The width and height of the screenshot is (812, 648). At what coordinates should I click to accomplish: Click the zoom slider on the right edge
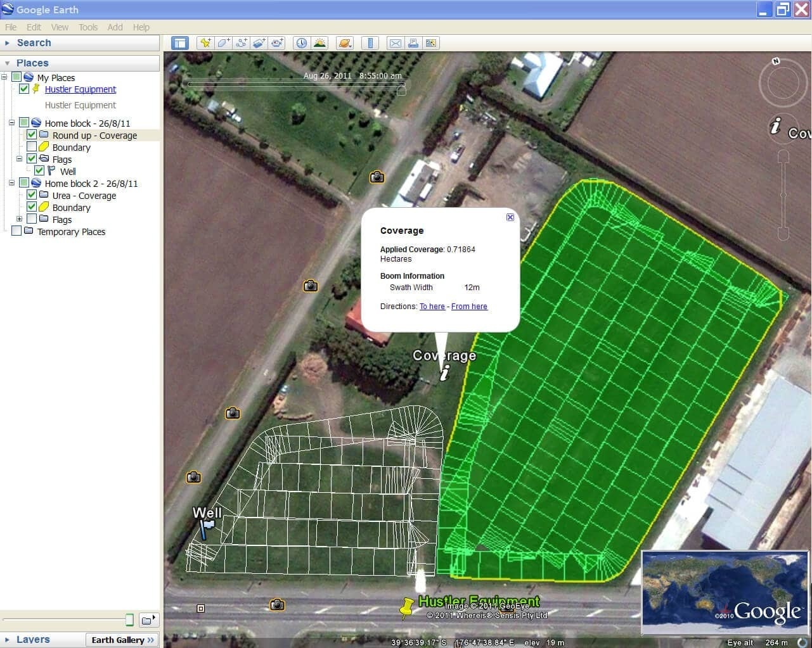pyautogui.click(x=783, y=195)
